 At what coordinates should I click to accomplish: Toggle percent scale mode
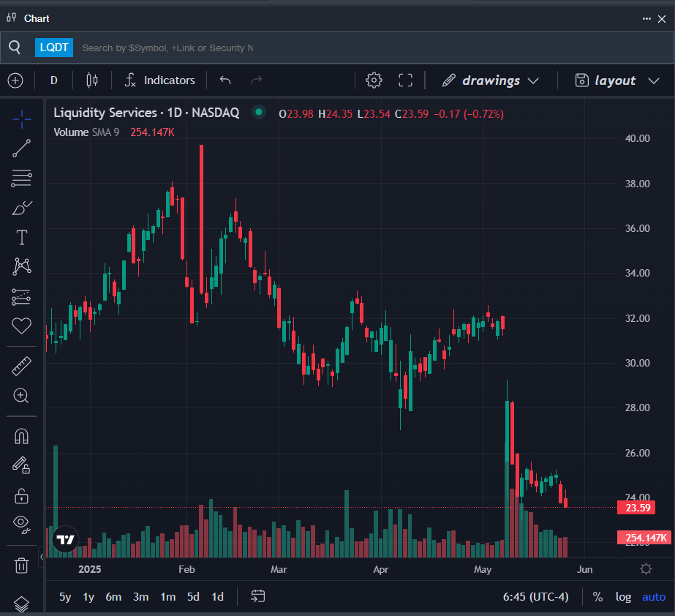click(x=597, y=597)
